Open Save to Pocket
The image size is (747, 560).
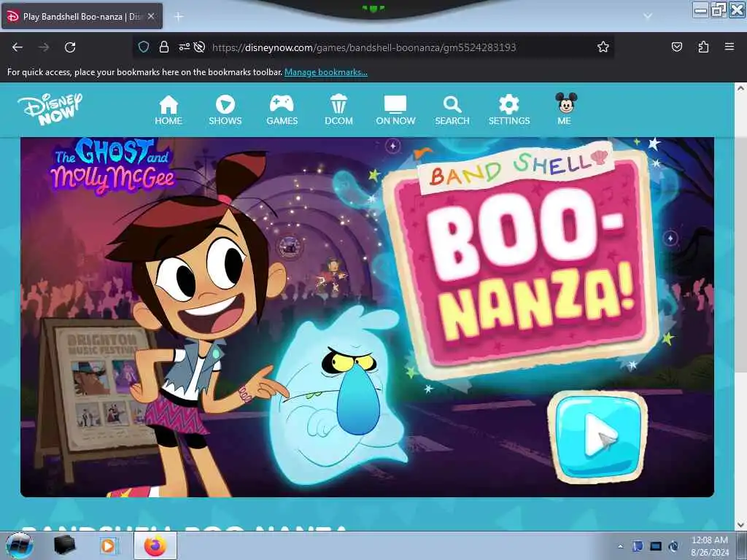point(677,47)
